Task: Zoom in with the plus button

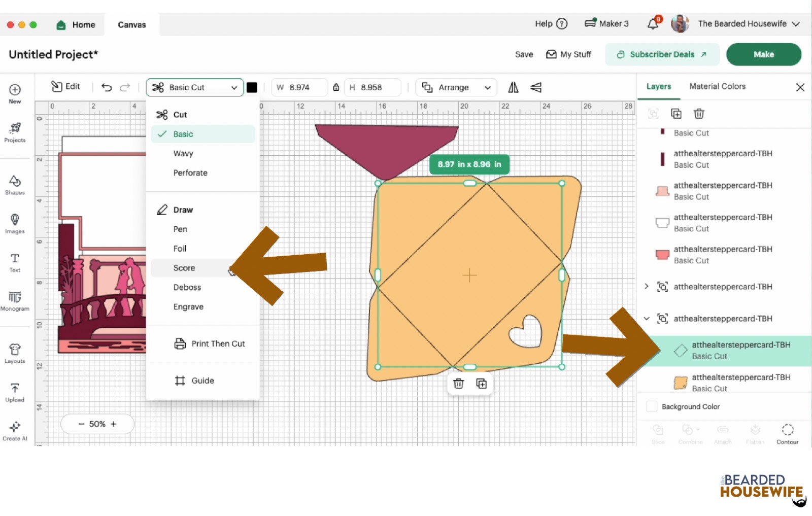Action: [114, 424]
